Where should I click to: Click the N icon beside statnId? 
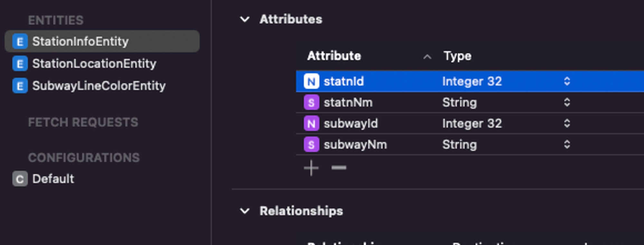coord(311,81)
